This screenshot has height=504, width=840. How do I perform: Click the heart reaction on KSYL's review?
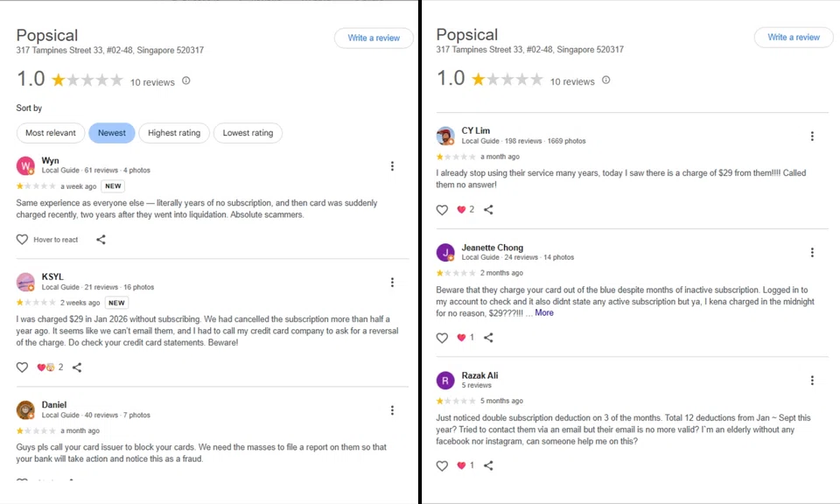pyautogui.click(x=22, y=367)
